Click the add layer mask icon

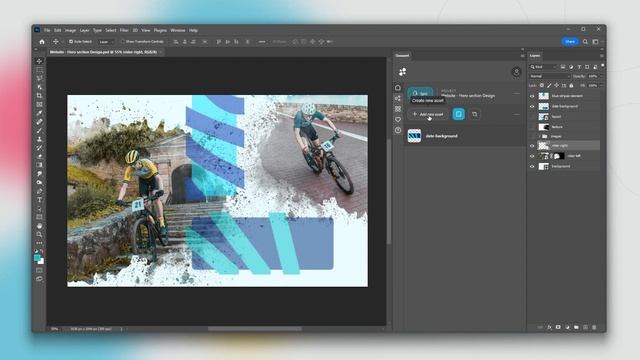point(558,327)
